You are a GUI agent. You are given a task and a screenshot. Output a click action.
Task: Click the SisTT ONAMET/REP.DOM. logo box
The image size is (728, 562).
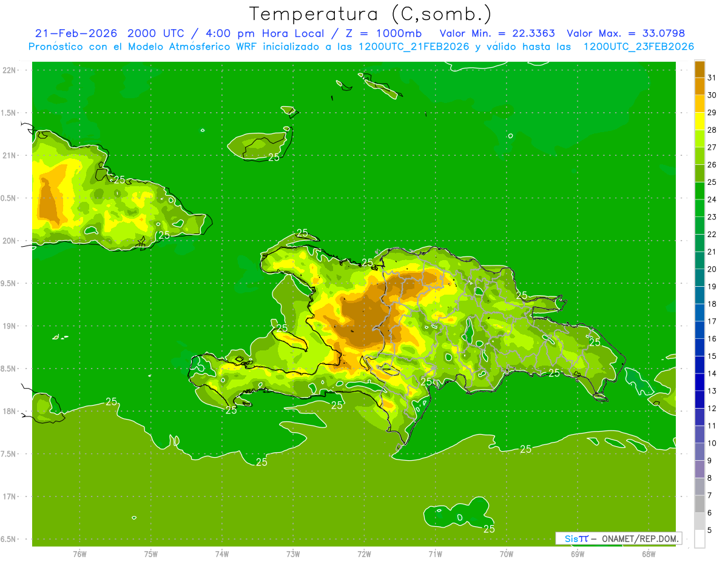[618, 538]
